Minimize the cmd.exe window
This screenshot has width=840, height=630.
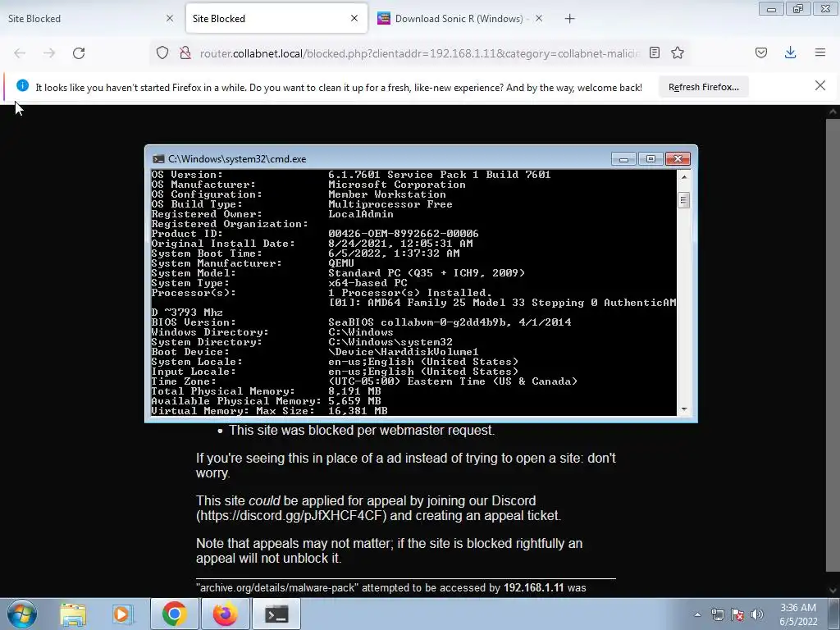point(623,159)
